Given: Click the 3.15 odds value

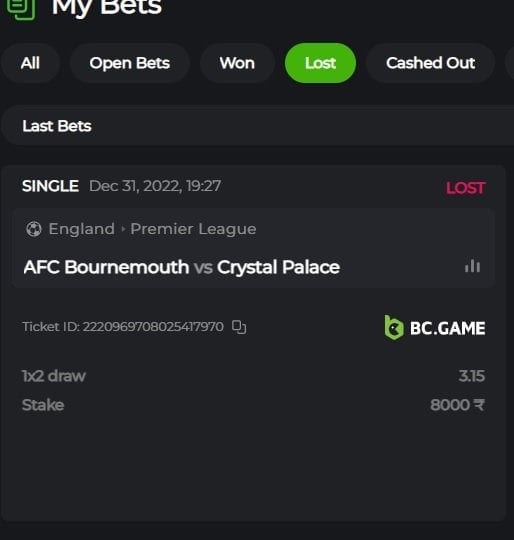Looking at the screenshot, I should click(x=472, y=376).
